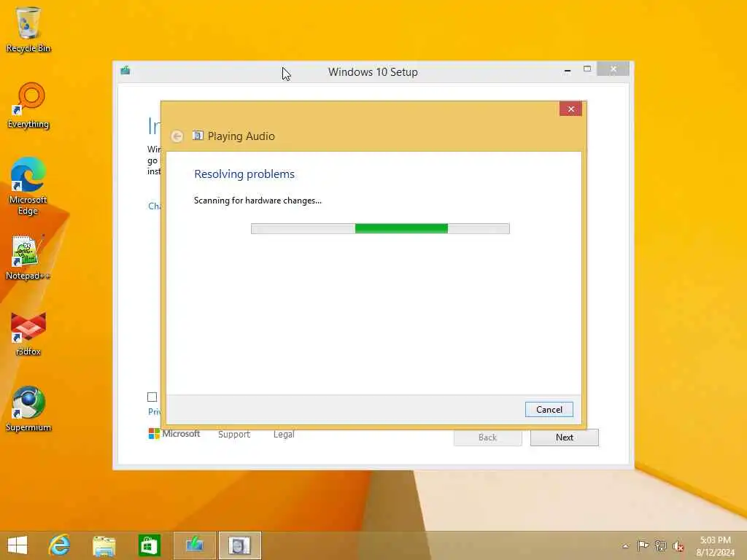
Task: Open the clock showing 5:03 PM
Action: coord(715,546)
